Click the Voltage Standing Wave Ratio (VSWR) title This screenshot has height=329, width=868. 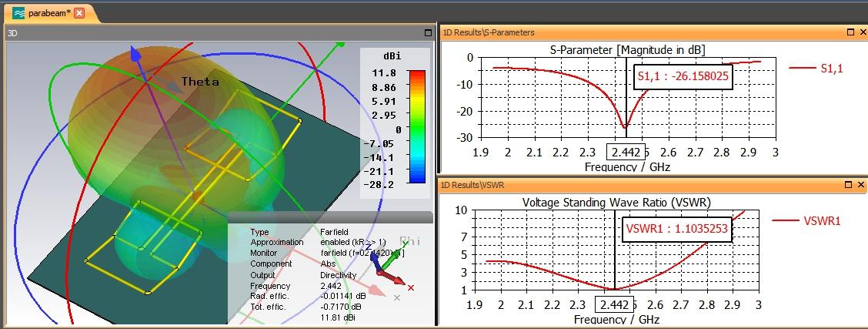click(616, 203)
